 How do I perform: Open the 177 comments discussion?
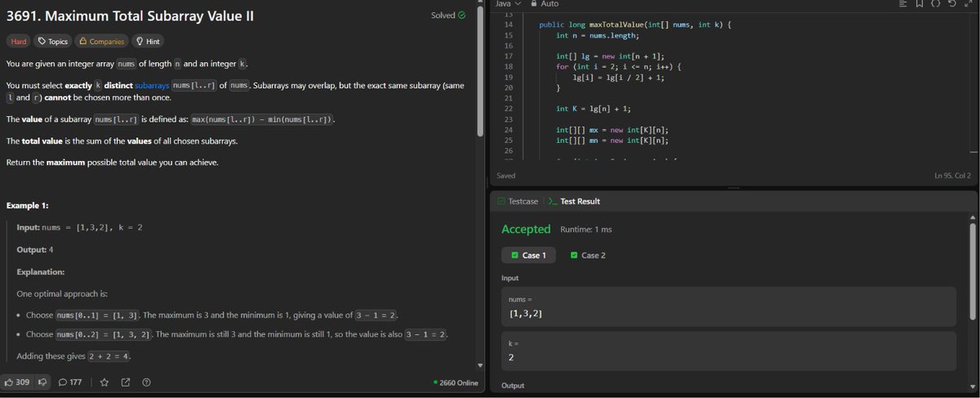coord(69,382)
